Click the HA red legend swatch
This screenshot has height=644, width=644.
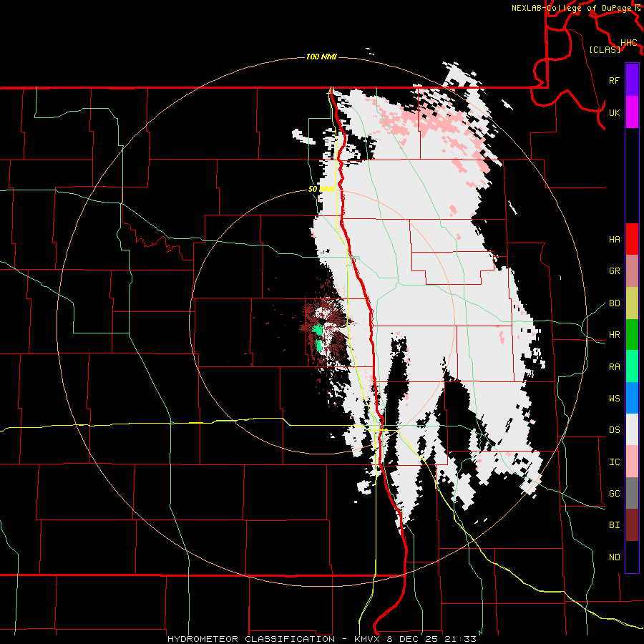point(632,239)
